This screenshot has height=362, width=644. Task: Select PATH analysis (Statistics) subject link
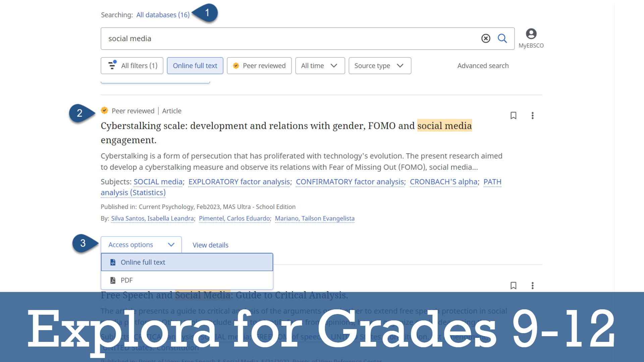click(133, 193)
